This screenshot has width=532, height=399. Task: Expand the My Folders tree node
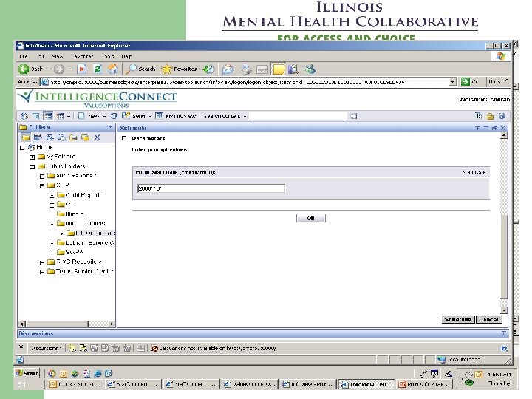[x=33, y=157]
